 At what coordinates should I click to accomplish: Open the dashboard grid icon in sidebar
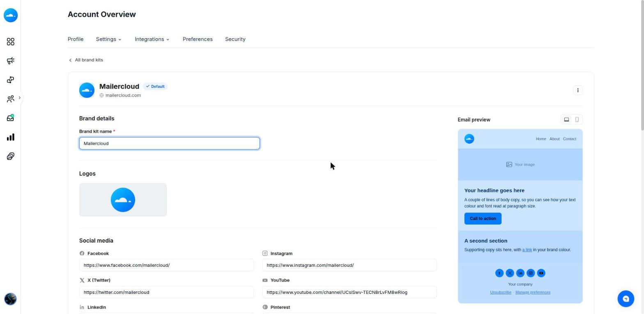11,42
